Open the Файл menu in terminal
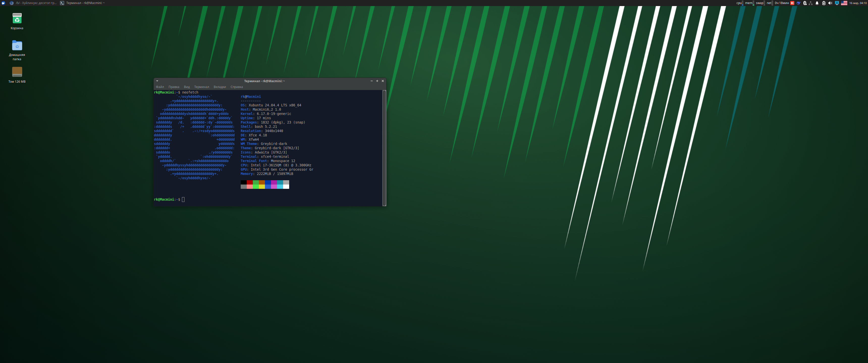The image size is (868, 363). pos(160,87)
